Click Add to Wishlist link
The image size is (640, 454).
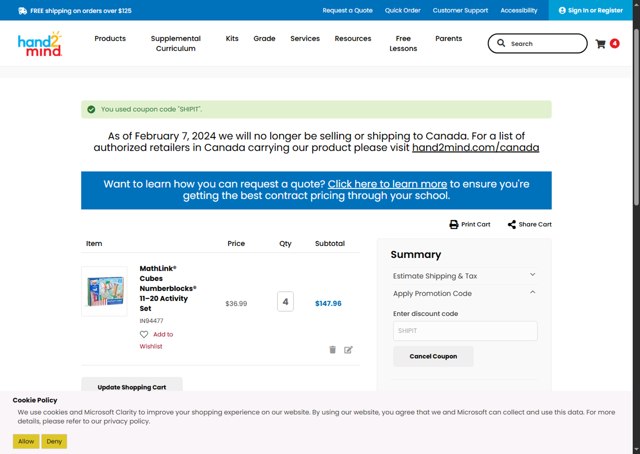(x=157, y=340)
